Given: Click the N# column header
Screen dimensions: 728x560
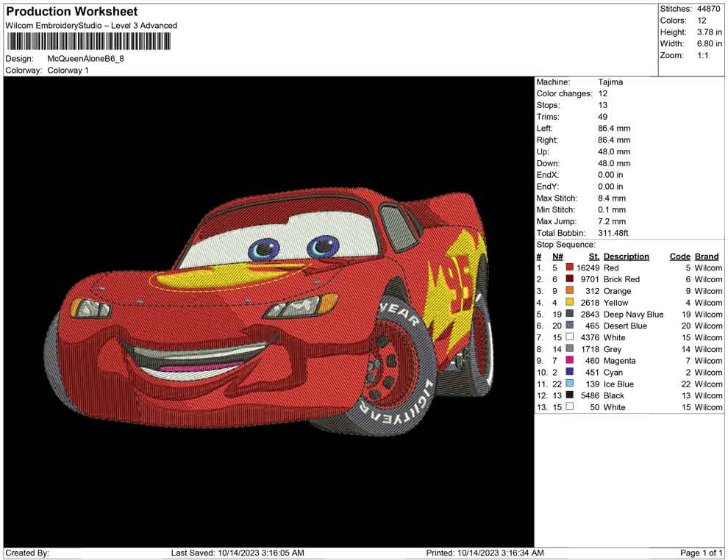Looking at the screenshot, I should coord(557,256).
